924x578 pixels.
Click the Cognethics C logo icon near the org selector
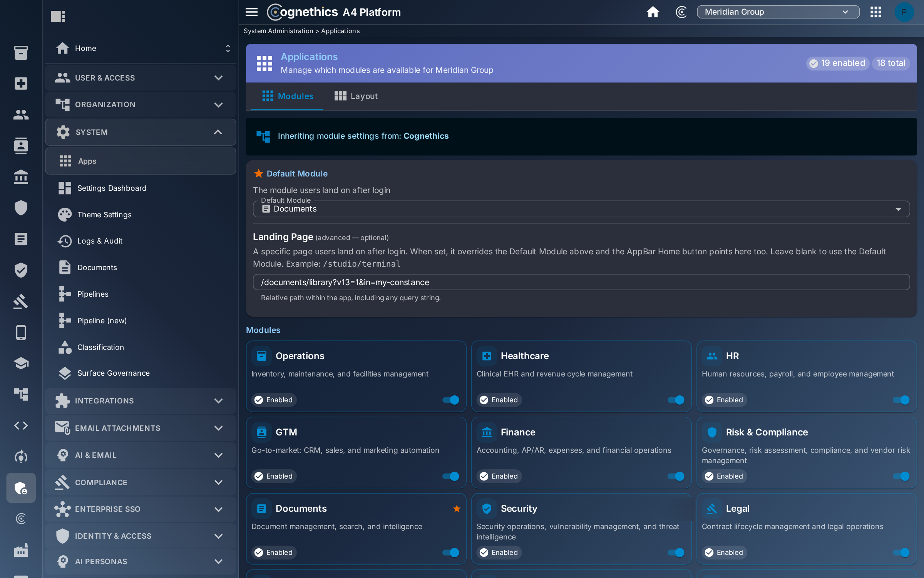[x=681, y=12]
